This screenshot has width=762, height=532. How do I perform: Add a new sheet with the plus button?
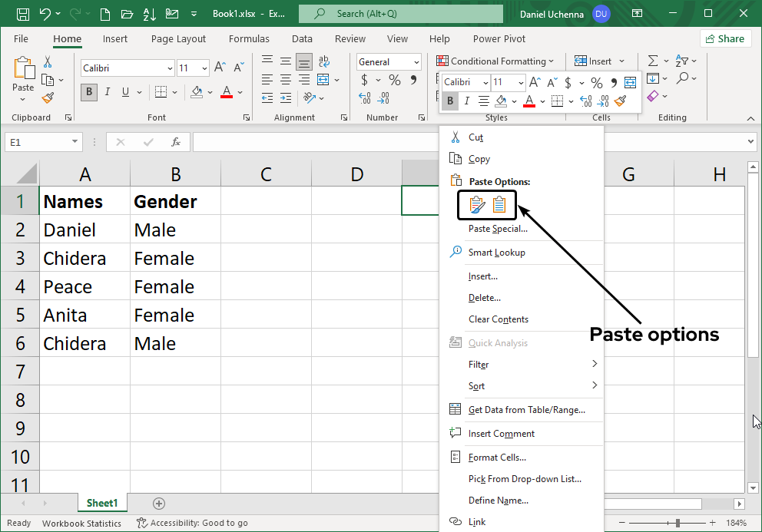(159, 504)
